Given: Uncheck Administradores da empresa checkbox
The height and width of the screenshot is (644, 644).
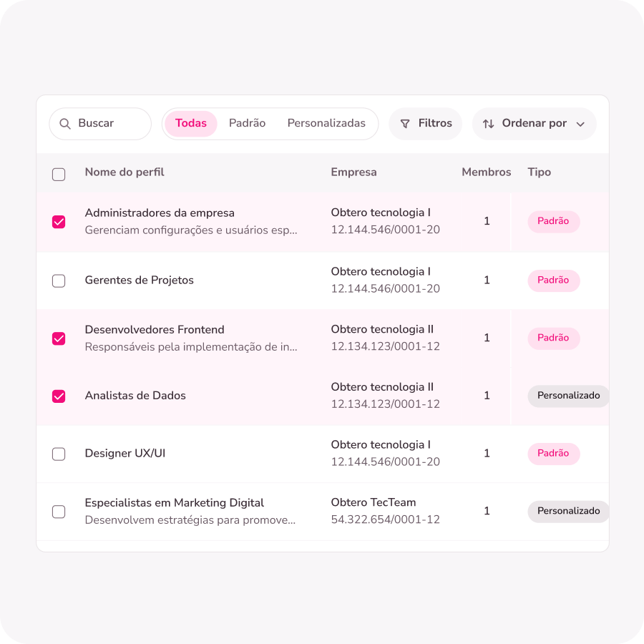Looking at the screenshot, I should pyautogui.click(x=59, y=222).
